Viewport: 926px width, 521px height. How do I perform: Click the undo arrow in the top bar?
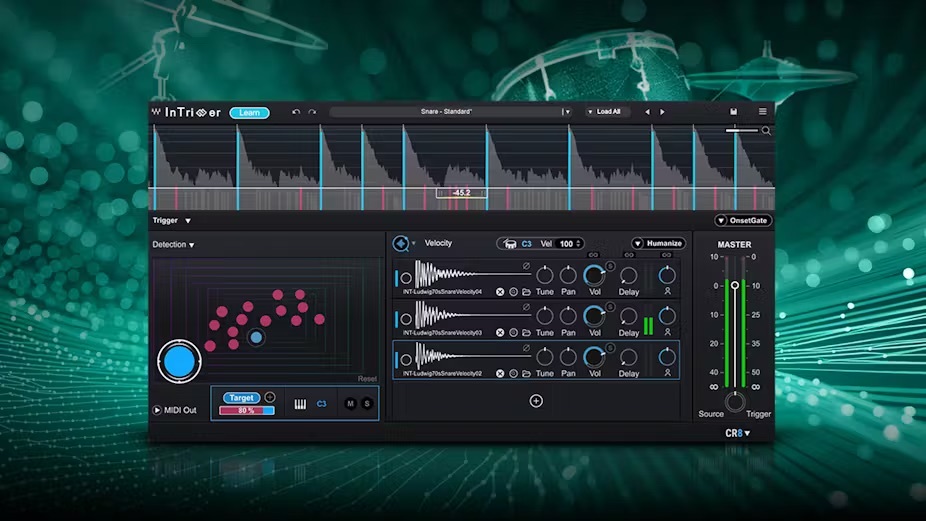(295, 112)
